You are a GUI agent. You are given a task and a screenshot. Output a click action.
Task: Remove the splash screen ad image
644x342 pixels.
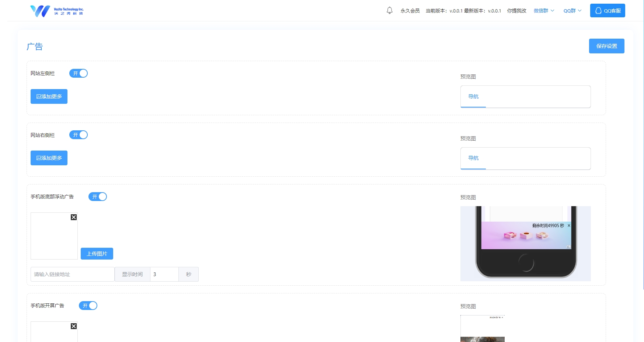[x=74, y=326]
